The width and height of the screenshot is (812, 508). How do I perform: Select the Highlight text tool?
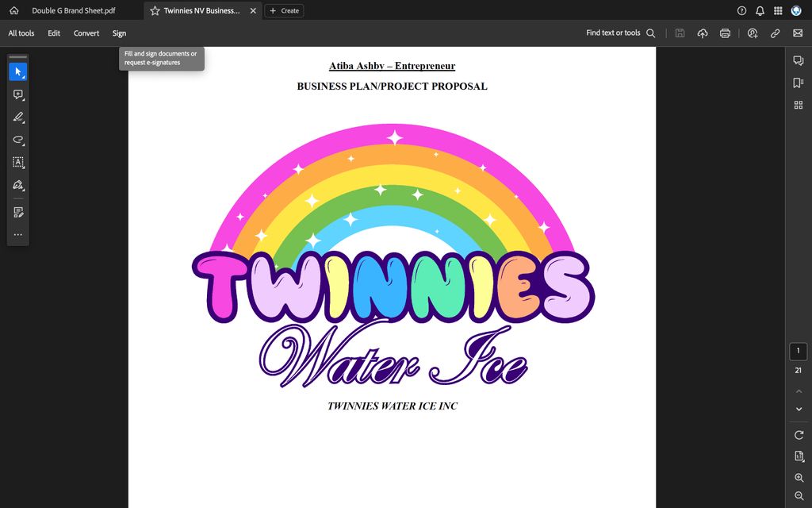(18, 117)
